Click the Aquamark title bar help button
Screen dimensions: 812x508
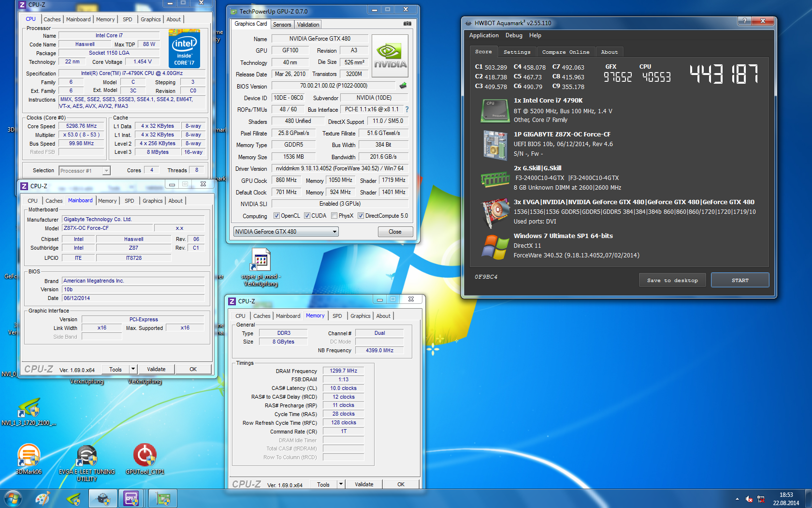pos(744,21)
